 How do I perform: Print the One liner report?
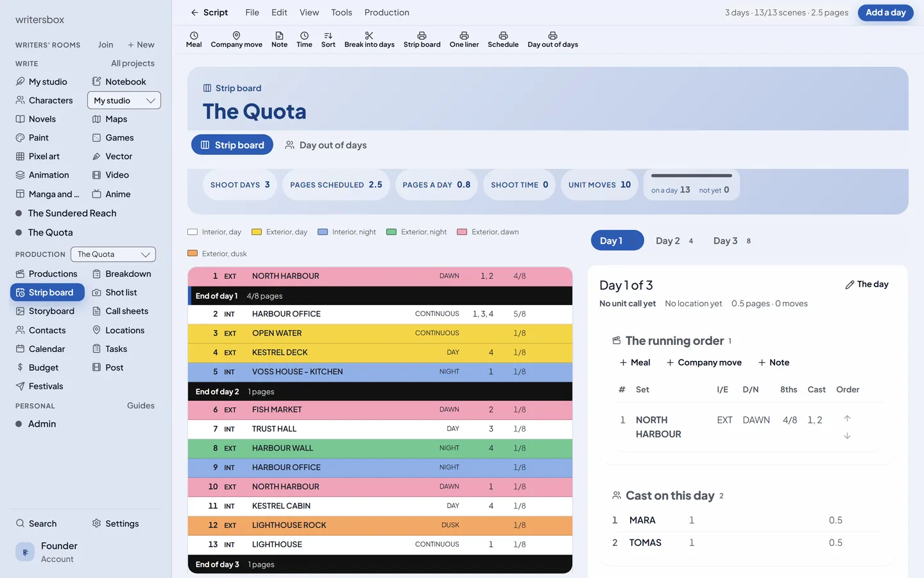tap(464, 40)
